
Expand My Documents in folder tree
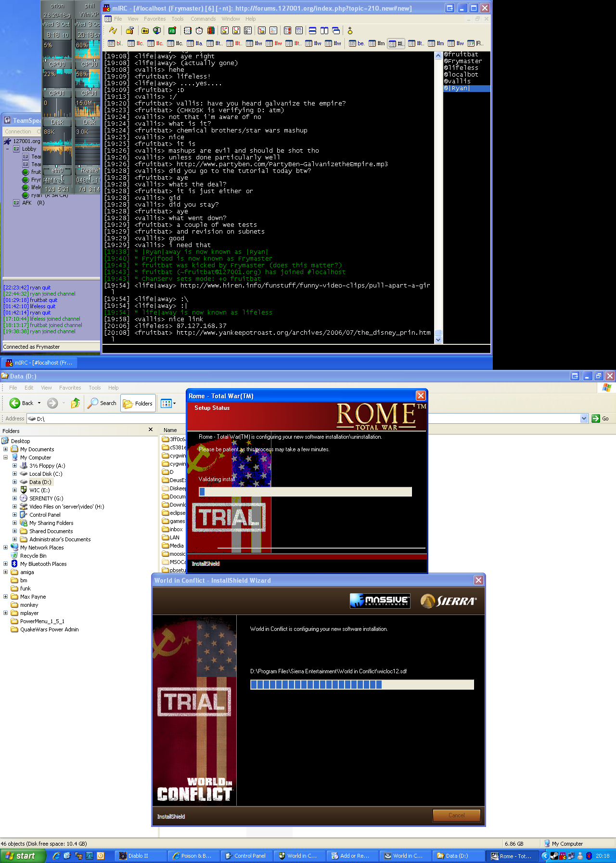(6, 449)
